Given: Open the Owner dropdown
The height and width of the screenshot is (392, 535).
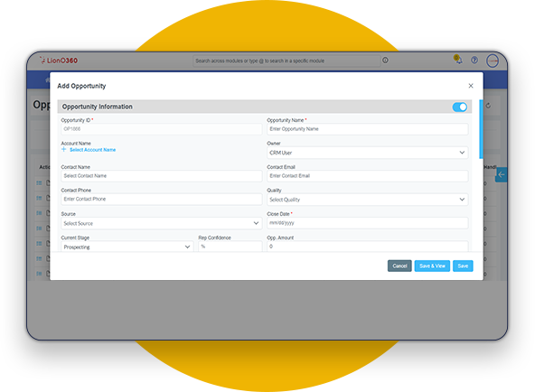Looking at the screenshot, I should [x=368, y=153].
